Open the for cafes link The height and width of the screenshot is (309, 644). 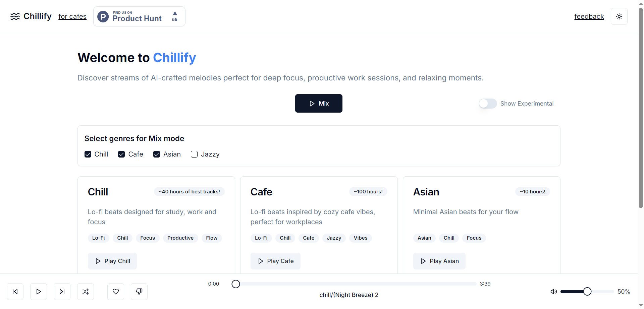click(72, 16)
